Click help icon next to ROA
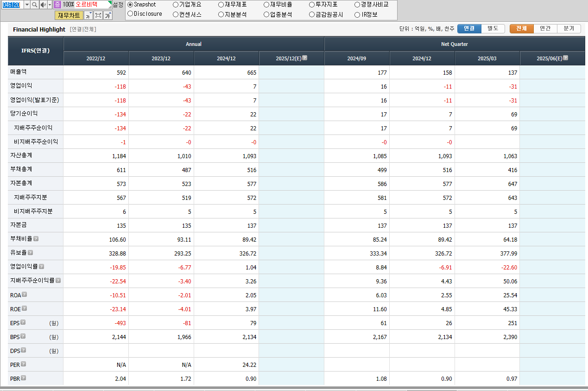This screenshot has width=588, height=391. point(24,295)
